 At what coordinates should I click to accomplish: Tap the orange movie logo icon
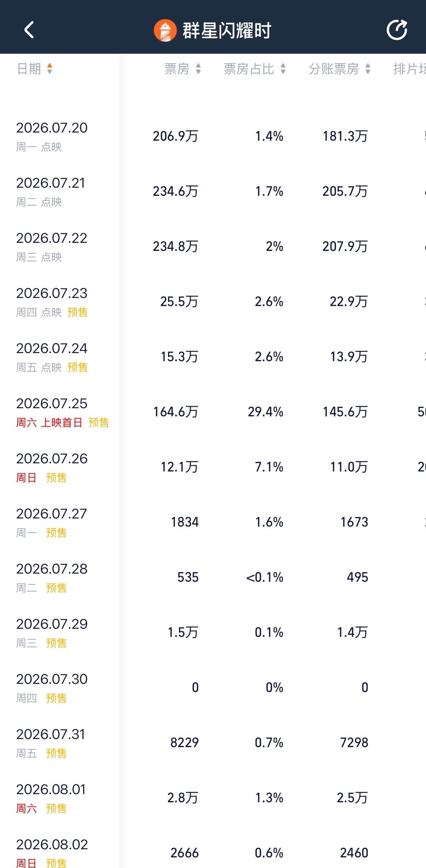point(165,30)
